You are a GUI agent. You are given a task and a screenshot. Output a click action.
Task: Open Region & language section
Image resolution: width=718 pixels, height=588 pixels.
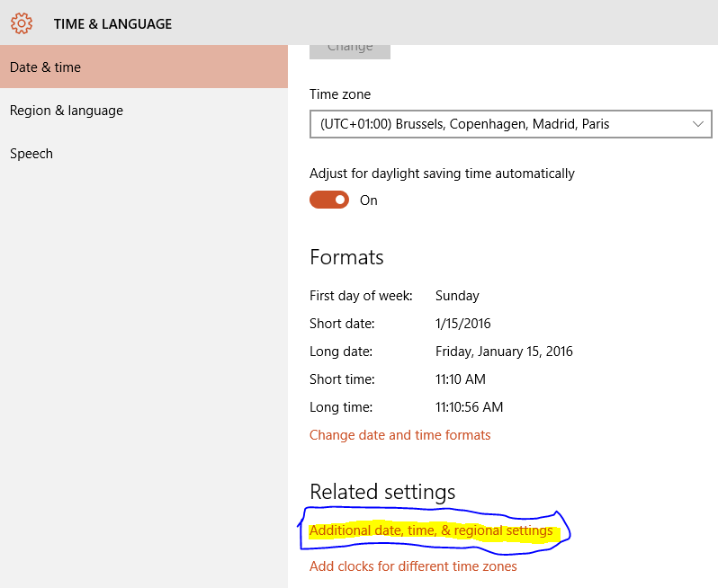(144, 111)
